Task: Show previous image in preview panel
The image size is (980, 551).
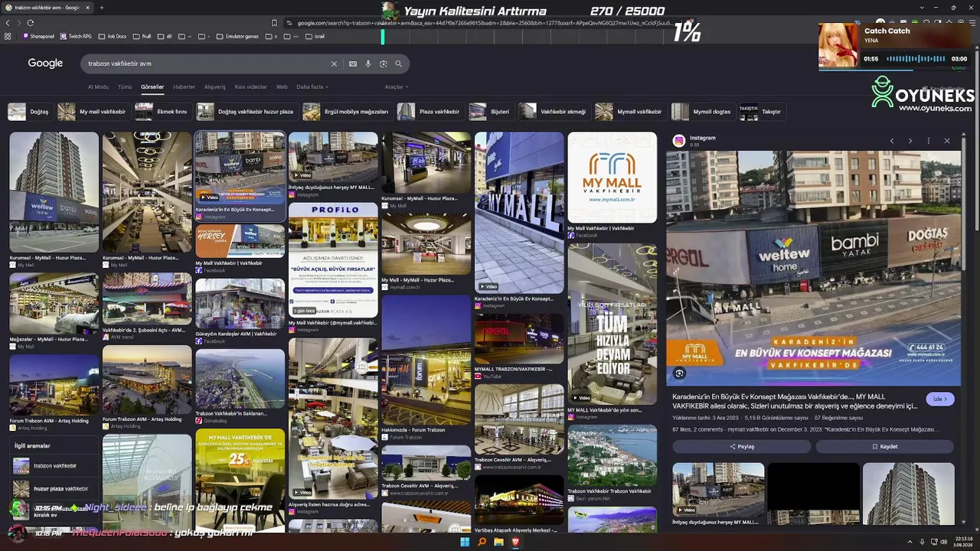Action: coord(892,141)
